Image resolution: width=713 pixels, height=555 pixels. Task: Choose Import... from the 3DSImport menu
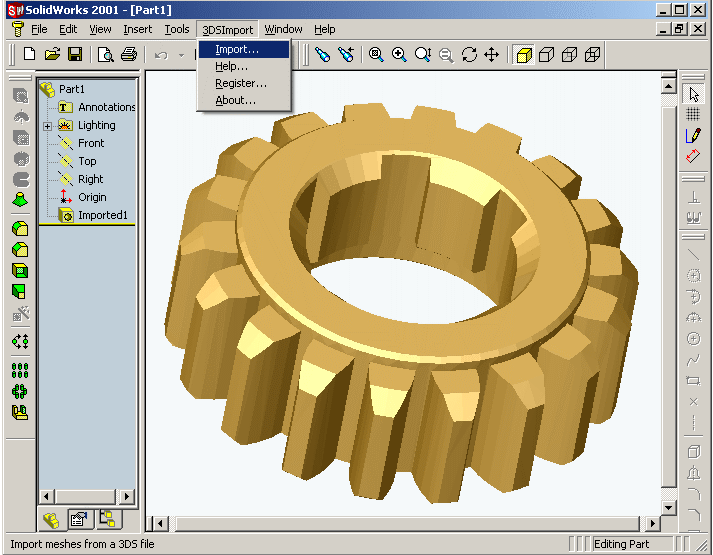point(244,49)
